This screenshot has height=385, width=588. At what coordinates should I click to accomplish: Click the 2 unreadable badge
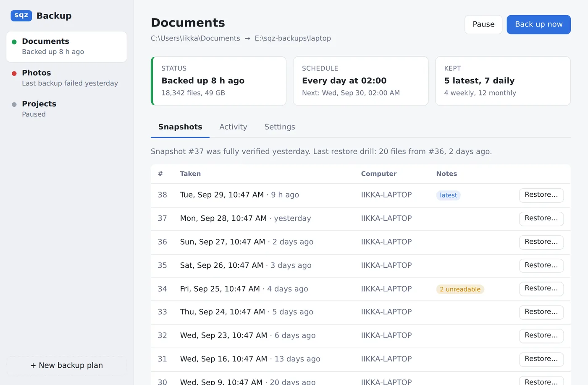pos(460,289)
